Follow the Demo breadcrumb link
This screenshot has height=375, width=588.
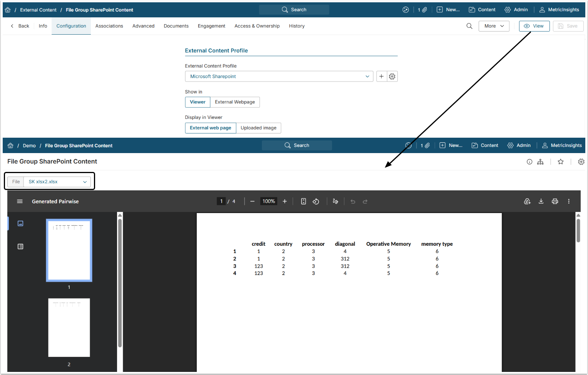(29, 146)
